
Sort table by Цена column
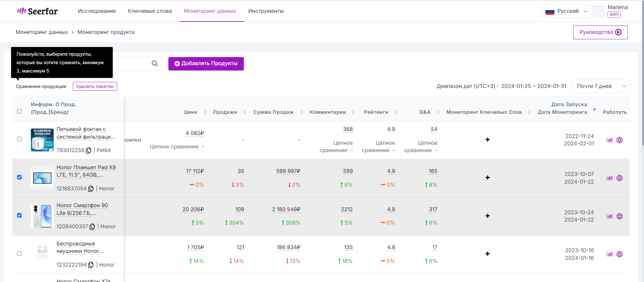coord(205,112)
